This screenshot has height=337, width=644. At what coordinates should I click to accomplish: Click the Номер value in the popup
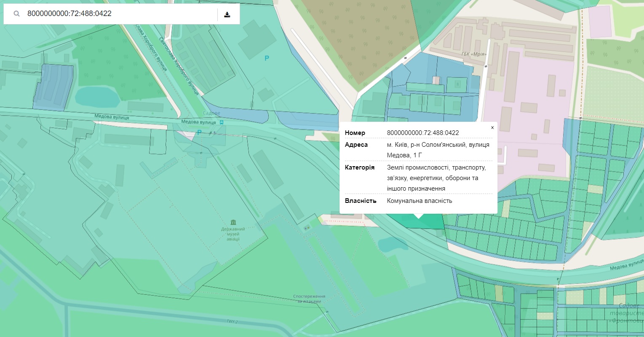click(422, 133)
